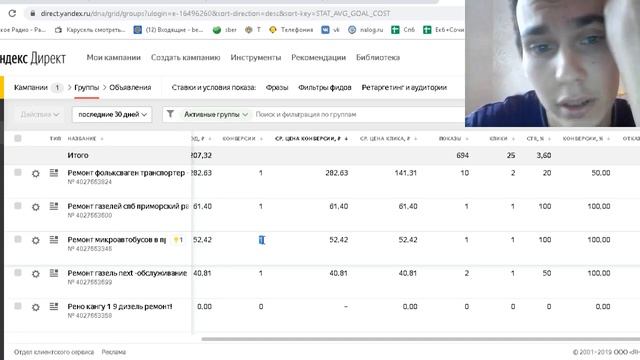The image size is (640, 360).
Task: Switch to the Кампании tab
Action: click(x=31, y=87)
